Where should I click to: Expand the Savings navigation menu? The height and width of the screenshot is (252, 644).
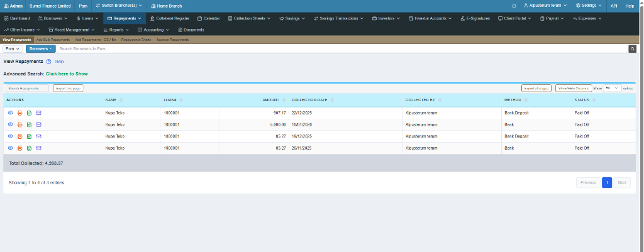click(x=292, y=18)
